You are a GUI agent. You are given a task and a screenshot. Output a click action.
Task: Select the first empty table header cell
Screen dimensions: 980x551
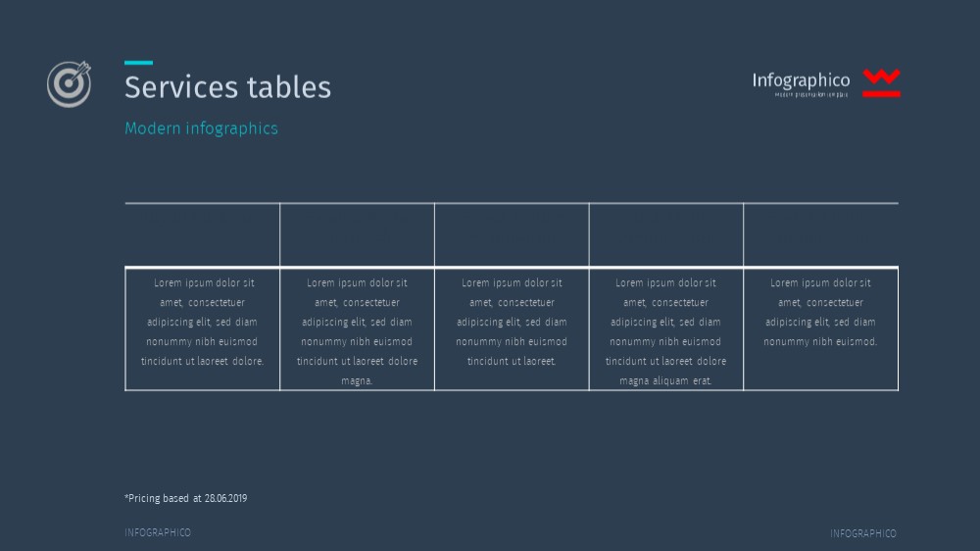[x=203, y=235]
